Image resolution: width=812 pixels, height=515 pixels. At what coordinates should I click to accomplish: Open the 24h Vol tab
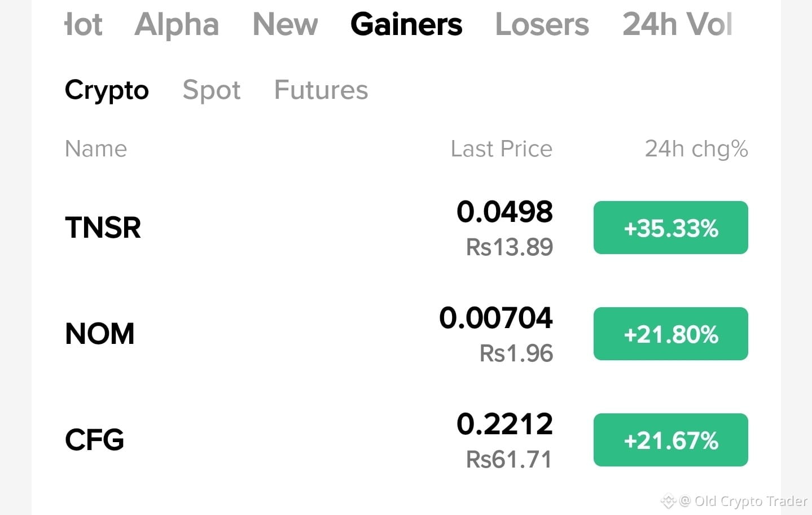coord(677,24)
